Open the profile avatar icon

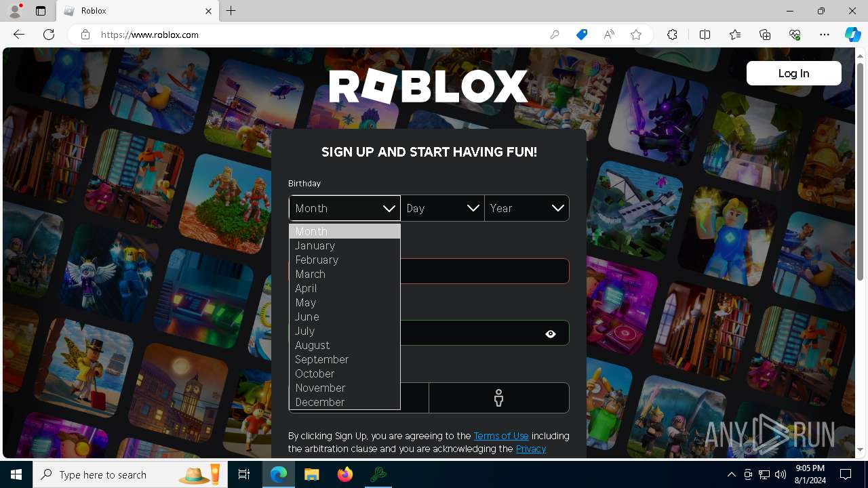pyautogui.click(x=15, y=11)
